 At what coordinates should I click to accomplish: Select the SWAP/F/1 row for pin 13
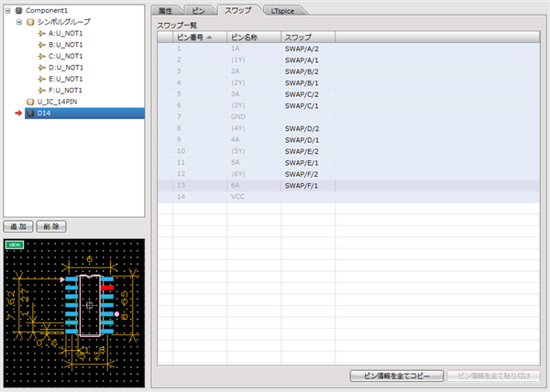click(302, 185)
